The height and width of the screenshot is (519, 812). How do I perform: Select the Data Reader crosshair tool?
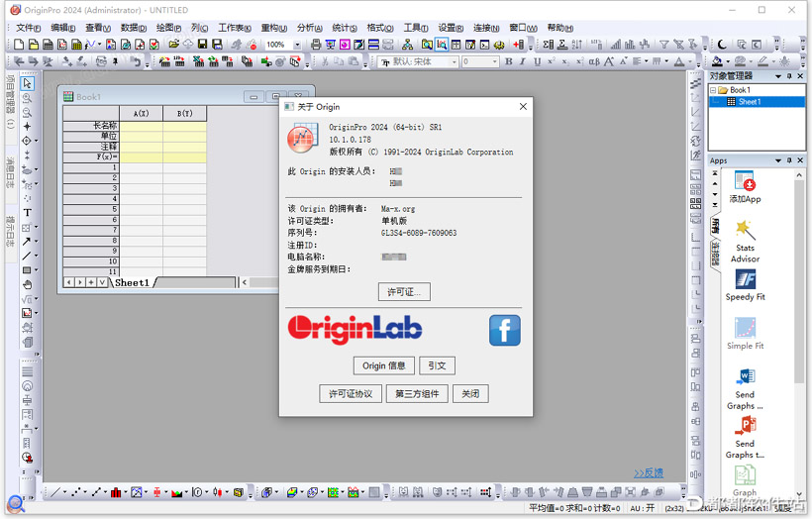click(x=27, y=141)
